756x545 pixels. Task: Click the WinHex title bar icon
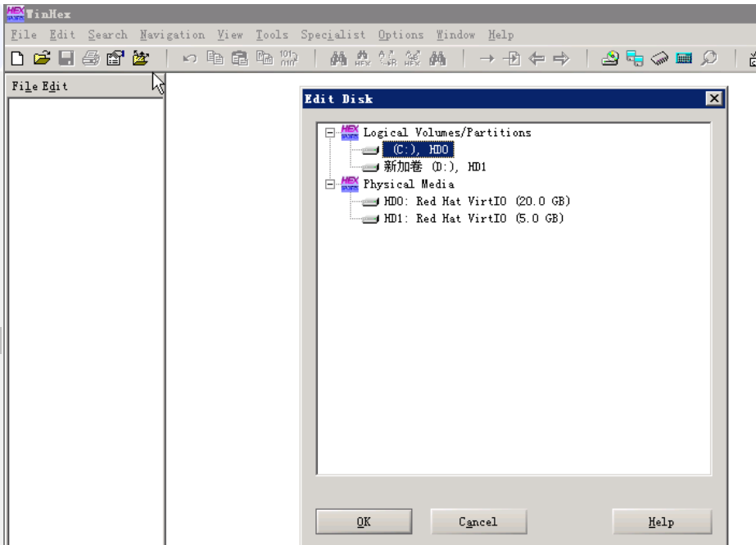click(16, 13)
